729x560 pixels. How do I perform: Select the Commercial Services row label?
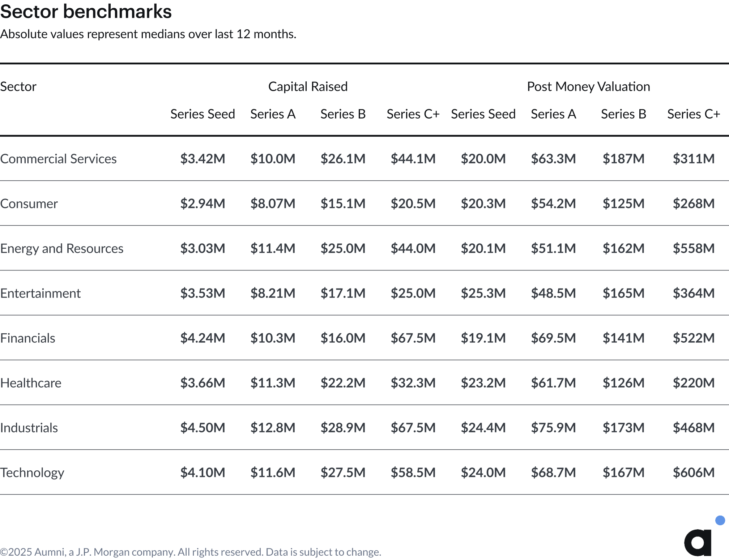[x=58, y=159]
